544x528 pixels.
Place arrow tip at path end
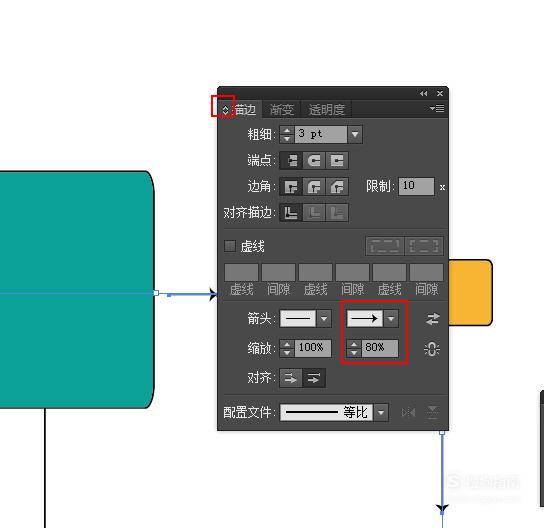[x=314, y=378]
